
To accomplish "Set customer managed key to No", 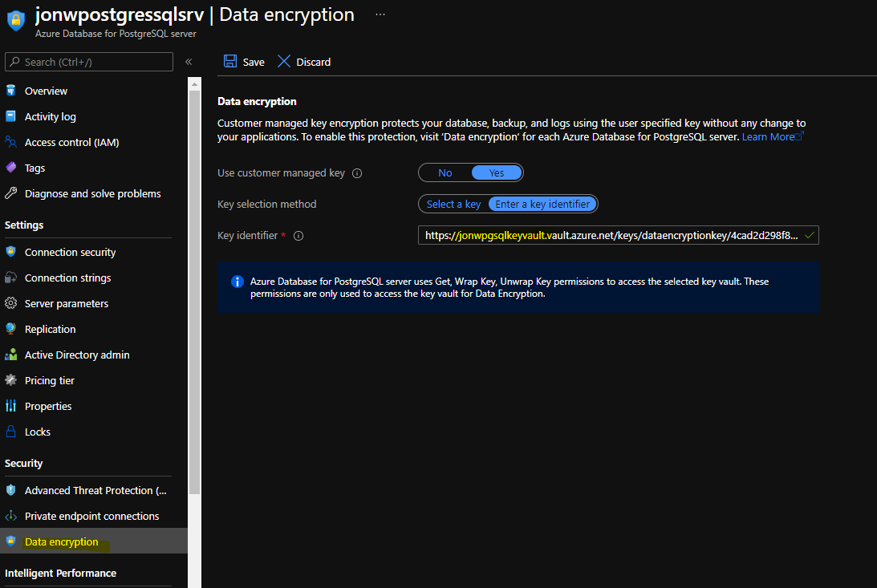I will pyautogui.click(x=445, y=172).
